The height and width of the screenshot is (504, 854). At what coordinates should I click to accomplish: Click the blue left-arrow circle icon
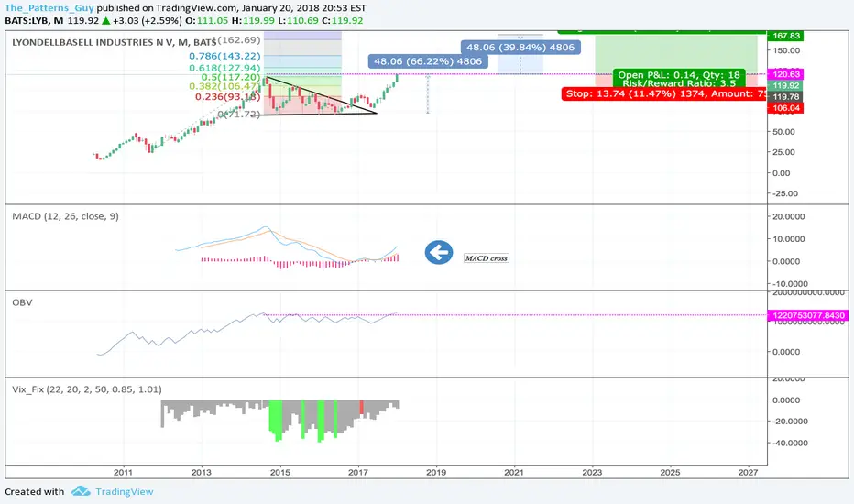[438, 252]
